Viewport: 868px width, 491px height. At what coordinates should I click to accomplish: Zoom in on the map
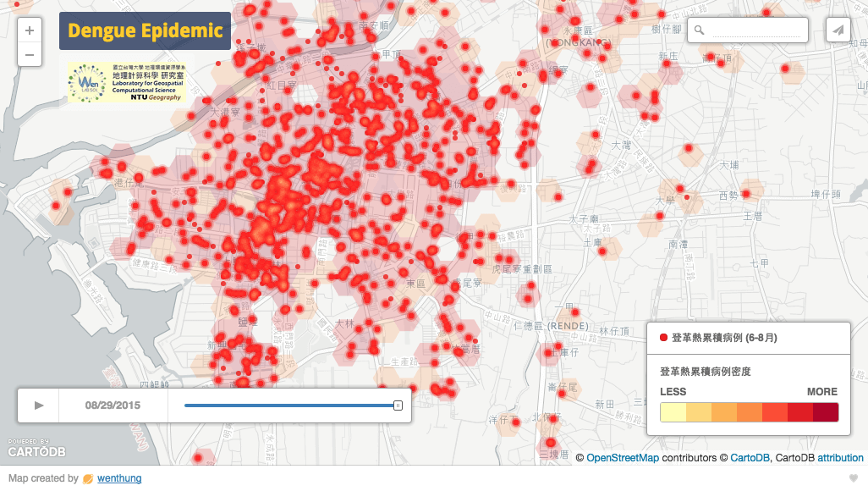[x=29, y=30]
